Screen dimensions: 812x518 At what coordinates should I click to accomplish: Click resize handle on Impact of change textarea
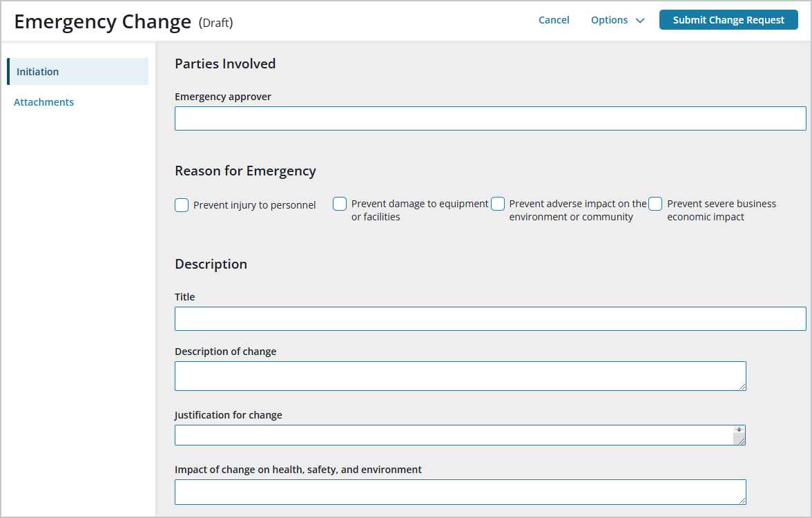pos(742,500)
